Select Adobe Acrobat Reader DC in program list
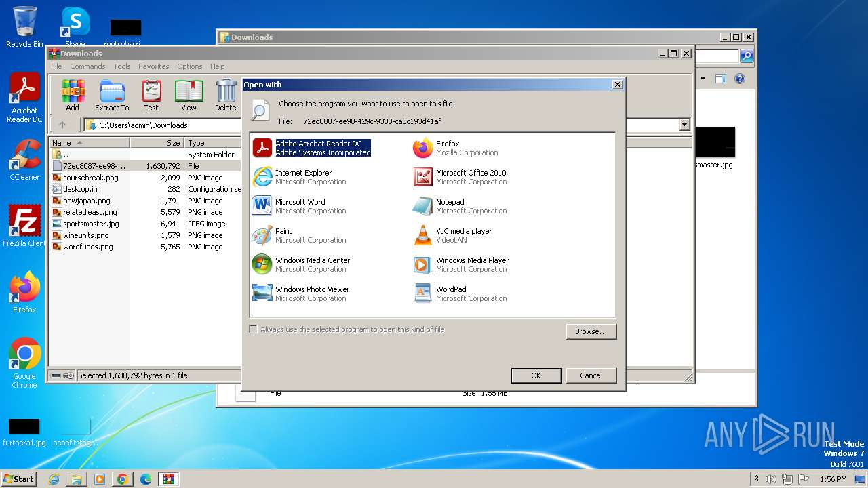The width and height of the screenshot is (868, 488). (312, 148)
